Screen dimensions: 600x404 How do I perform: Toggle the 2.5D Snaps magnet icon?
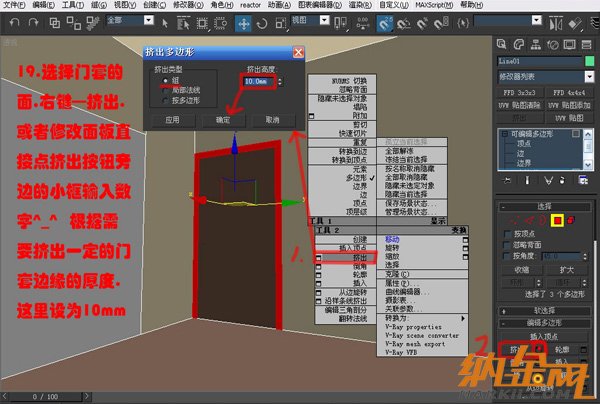(x=385, y=24)
